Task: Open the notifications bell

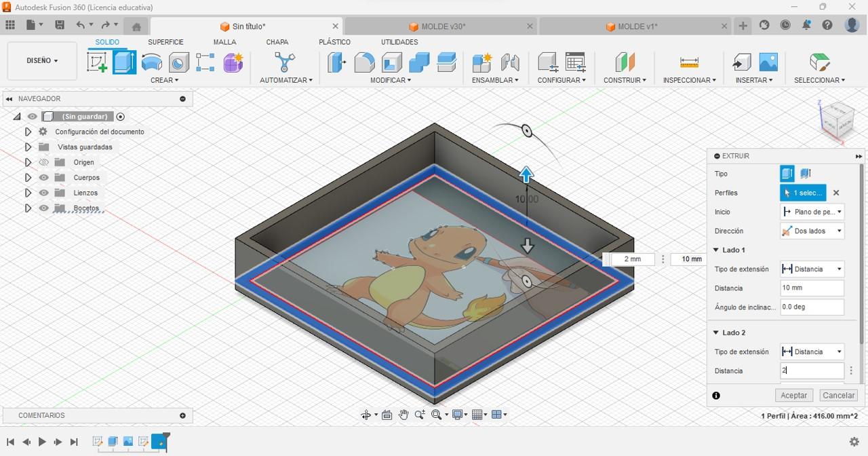Action: [x=806, y=25]
